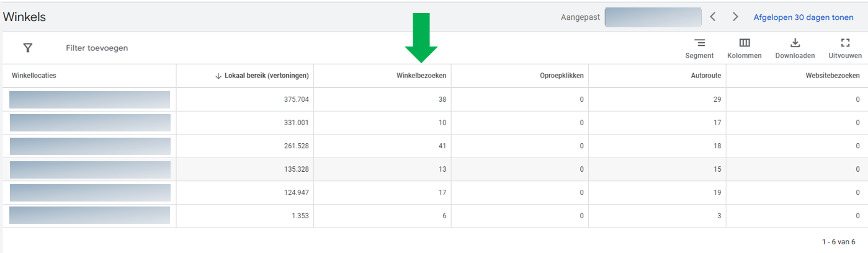Viewport: 868px width, 253px height.
Task: Click the store name with 1.353 impressions
Action: (90, 215)
